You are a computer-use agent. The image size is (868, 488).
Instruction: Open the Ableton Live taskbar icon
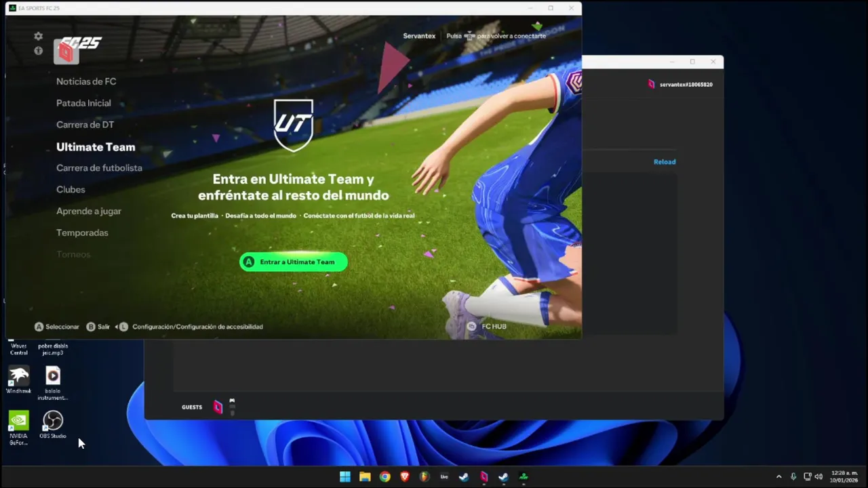coord(444,476)
